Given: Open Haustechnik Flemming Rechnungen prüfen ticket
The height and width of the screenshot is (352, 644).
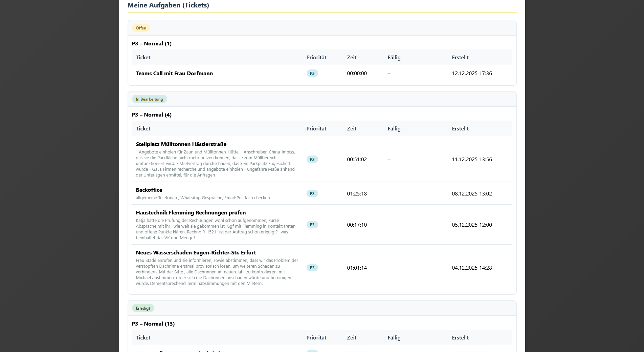Looking at the screenshot, I should [191, 213].
